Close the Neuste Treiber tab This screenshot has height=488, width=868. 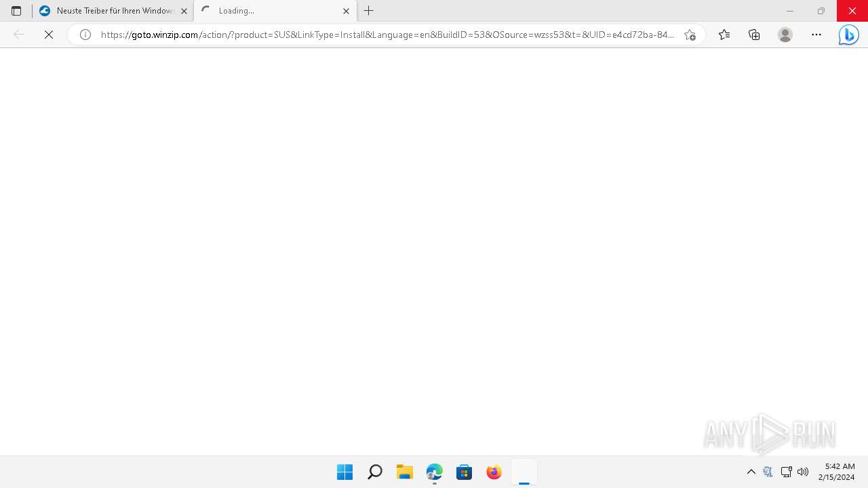click(184, 11)
